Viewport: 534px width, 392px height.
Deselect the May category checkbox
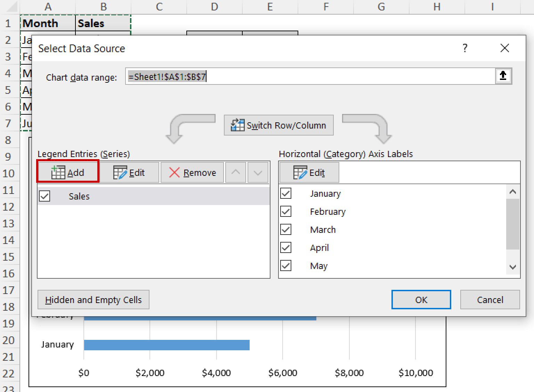[286, 266]
